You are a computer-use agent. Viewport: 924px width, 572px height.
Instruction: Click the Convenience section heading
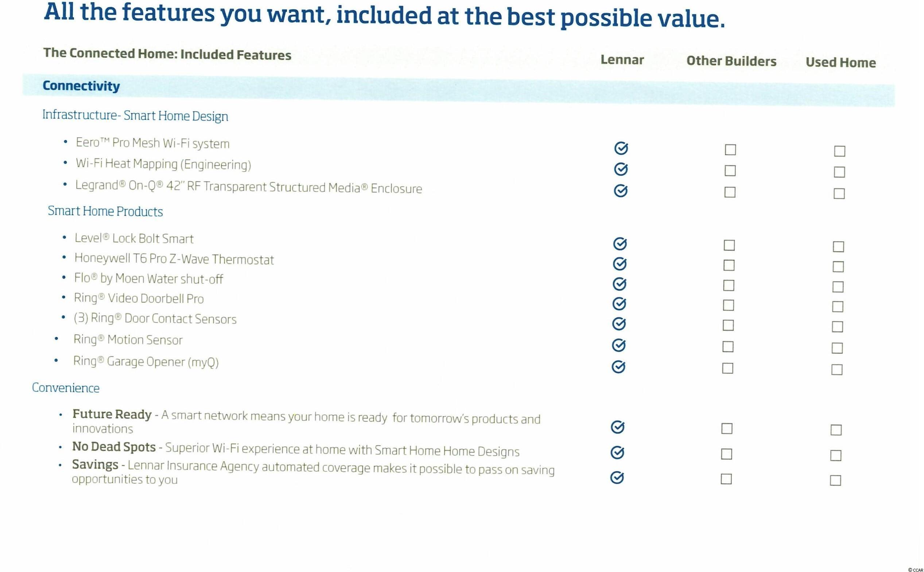tap(66, 388)
